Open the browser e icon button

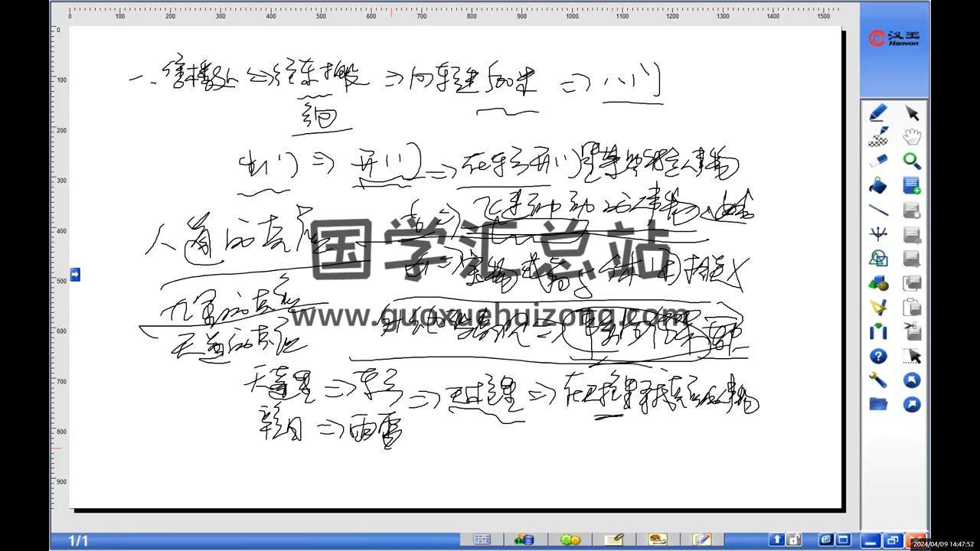pyautogui.click(x=825, y=540)
